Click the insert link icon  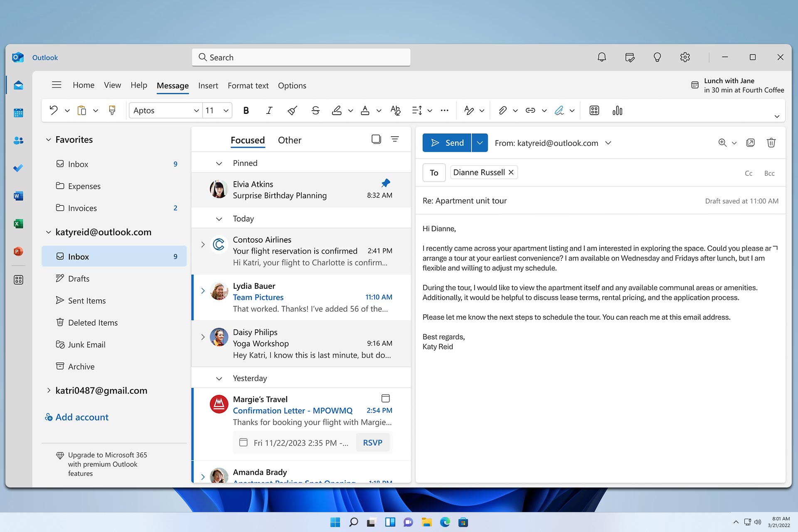530,111
